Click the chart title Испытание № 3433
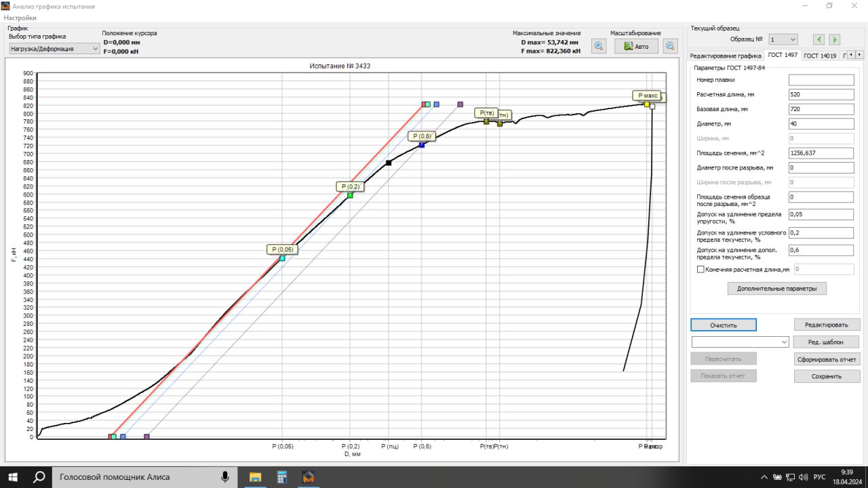This screenshot has height=488, width=868. pyautogui.click(x=340, y=66)
